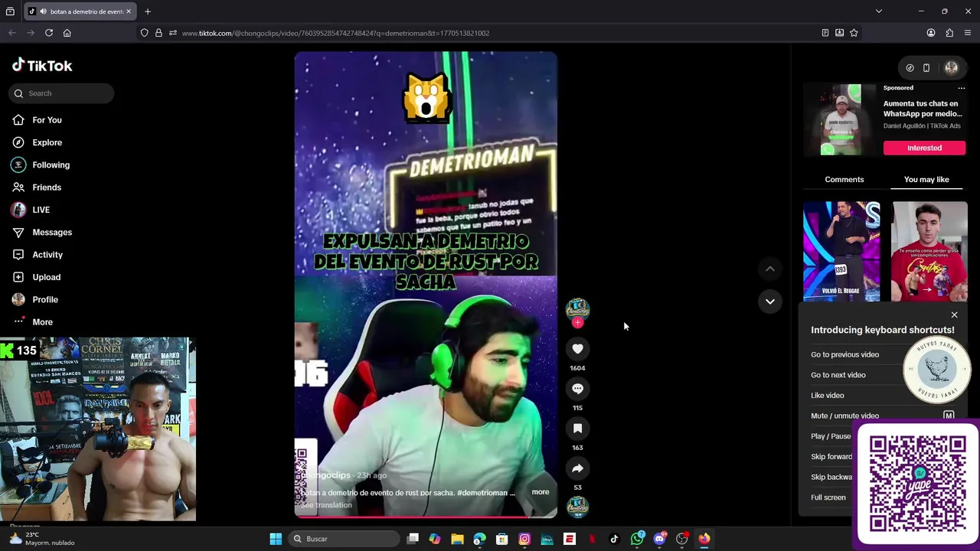Open comments via the speech bubble icon

(577, 389)
